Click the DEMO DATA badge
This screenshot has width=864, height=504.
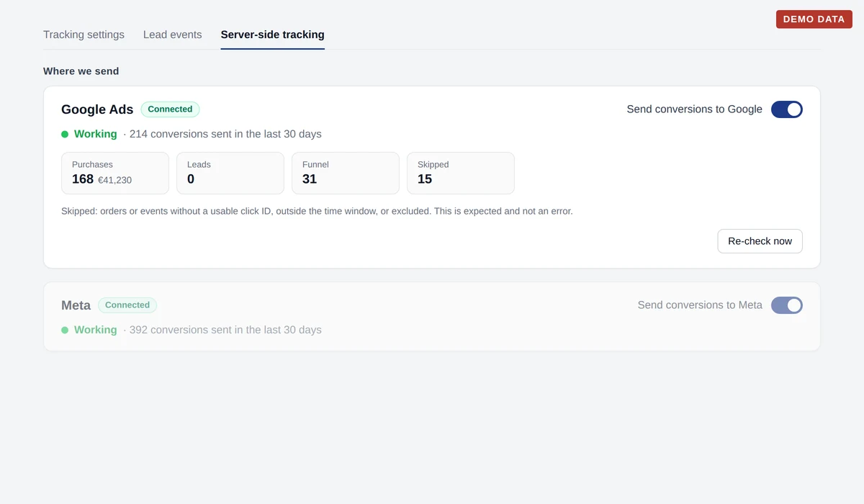click(x=814, y=19)
